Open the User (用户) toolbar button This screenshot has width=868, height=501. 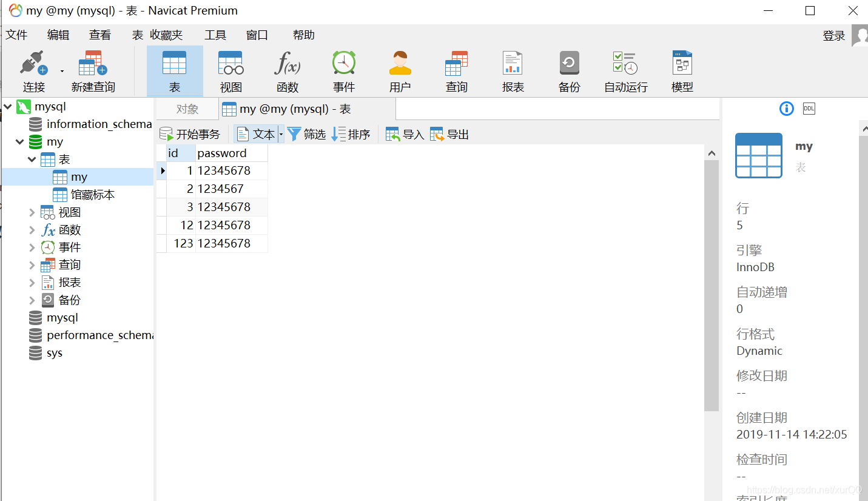(400, 72)
